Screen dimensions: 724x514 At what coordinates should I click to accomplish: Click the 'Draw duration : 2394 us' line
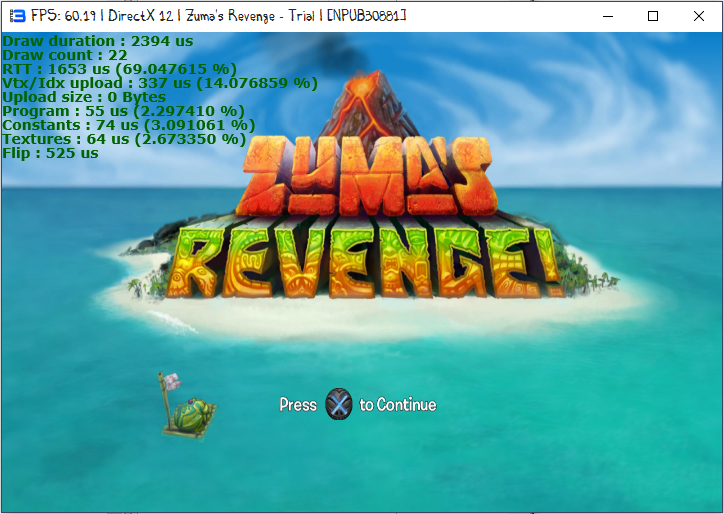point(98,41)
